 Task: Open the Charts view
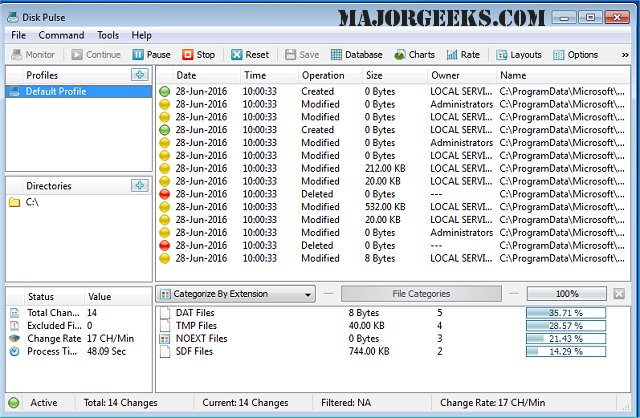coord(414,55)
